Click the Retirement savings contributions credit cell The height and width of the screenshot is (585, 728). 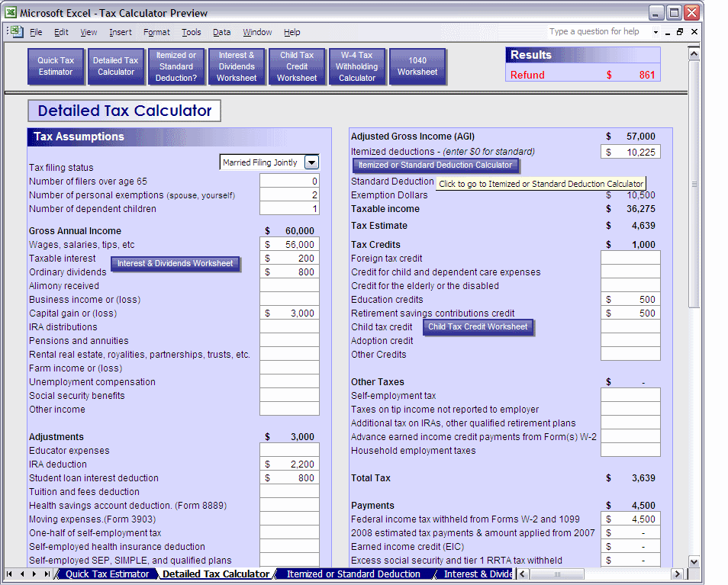[x=630, y=313]
